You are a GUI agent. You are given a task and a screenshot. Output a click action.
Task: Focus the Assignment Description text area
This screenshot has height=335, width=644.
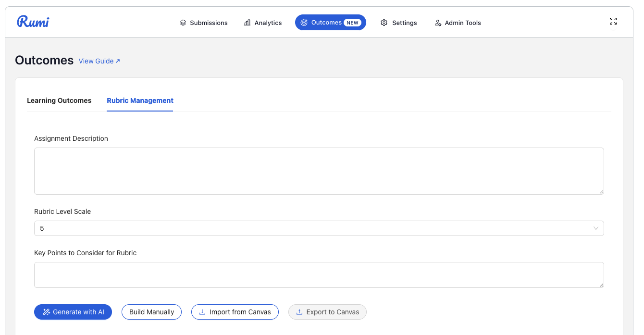click(x=319, y=171)
